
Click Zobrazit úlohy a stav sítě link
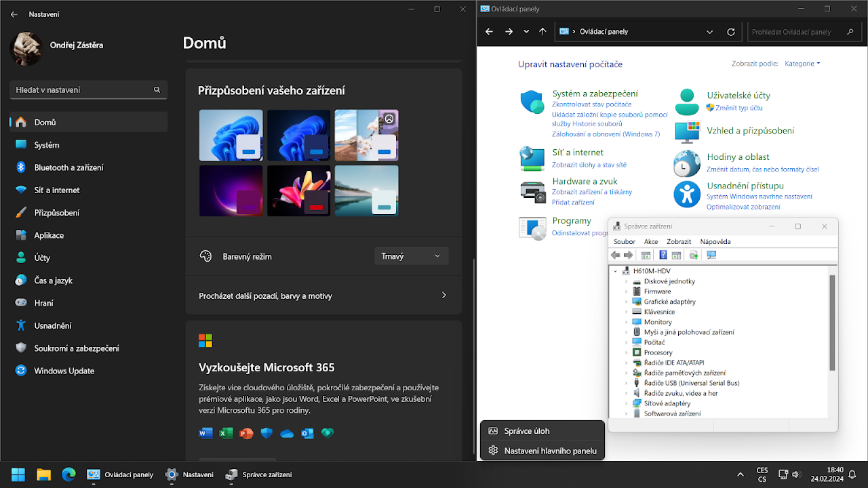(589, 165)
